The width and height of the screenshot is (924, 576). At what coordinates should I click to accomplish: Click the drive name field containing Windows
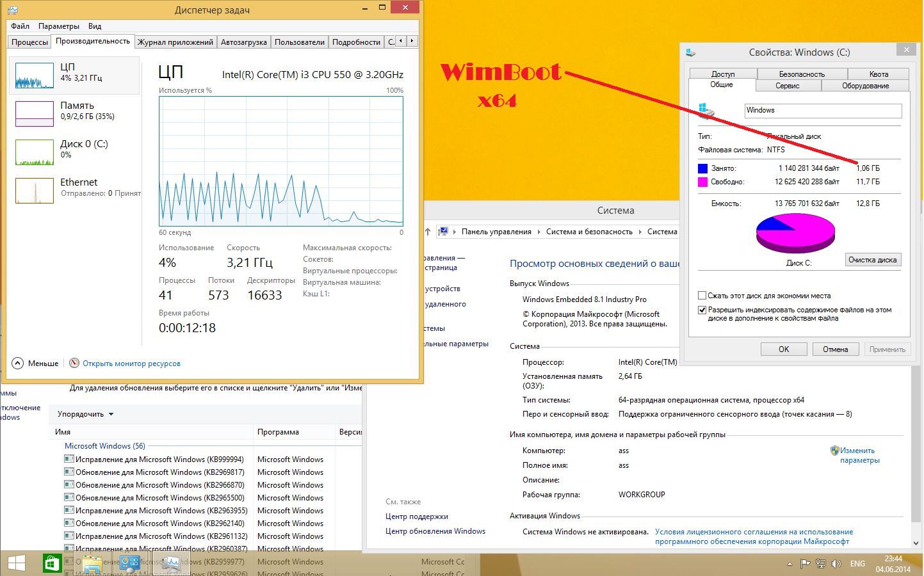823,111
